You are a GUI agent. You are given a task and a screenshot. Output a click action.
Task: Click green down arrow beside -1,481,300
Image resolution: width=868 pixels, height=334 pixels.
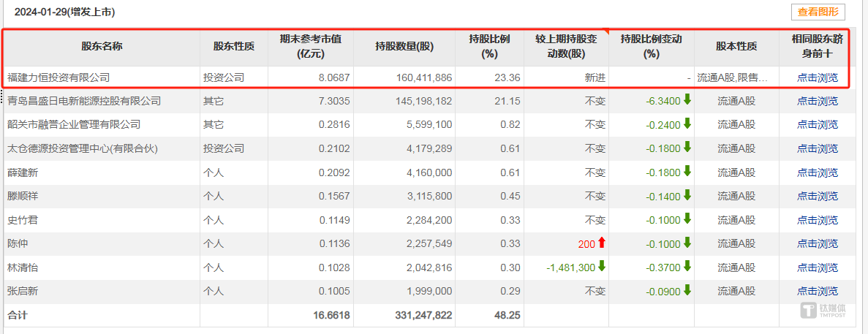[602, 267]
